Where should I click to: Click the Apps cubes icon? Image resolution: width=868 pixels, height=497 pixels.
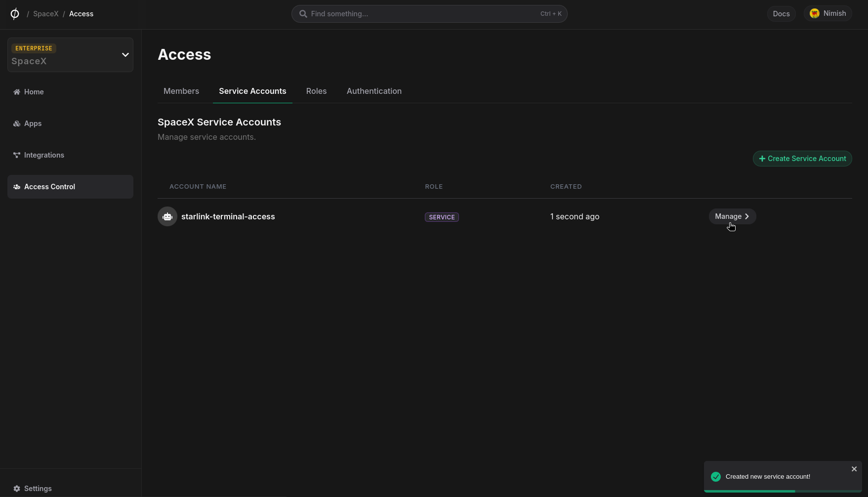pyautogui.click(x=17, y=124)
